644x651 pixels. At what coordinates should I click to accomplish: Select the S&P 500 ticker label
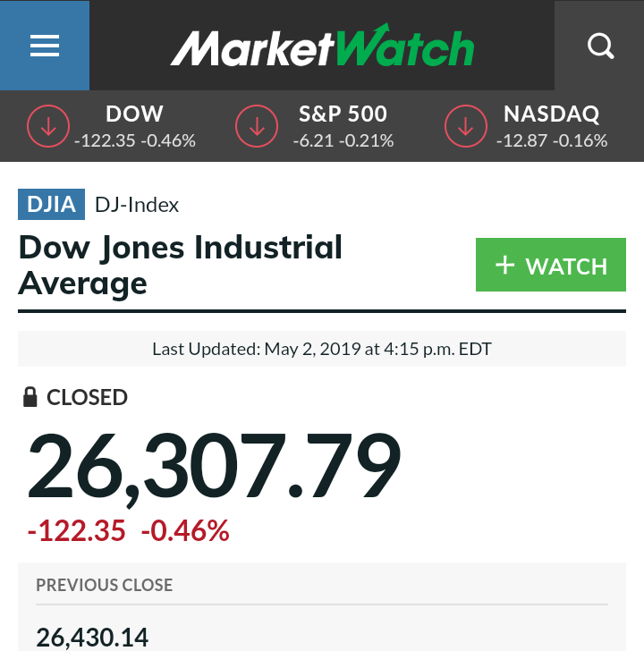pos(343,114)
